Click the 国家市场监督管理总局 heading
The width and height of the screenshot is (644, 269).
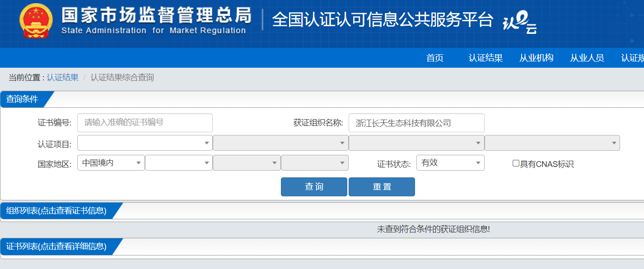click(x=156, y=15)
